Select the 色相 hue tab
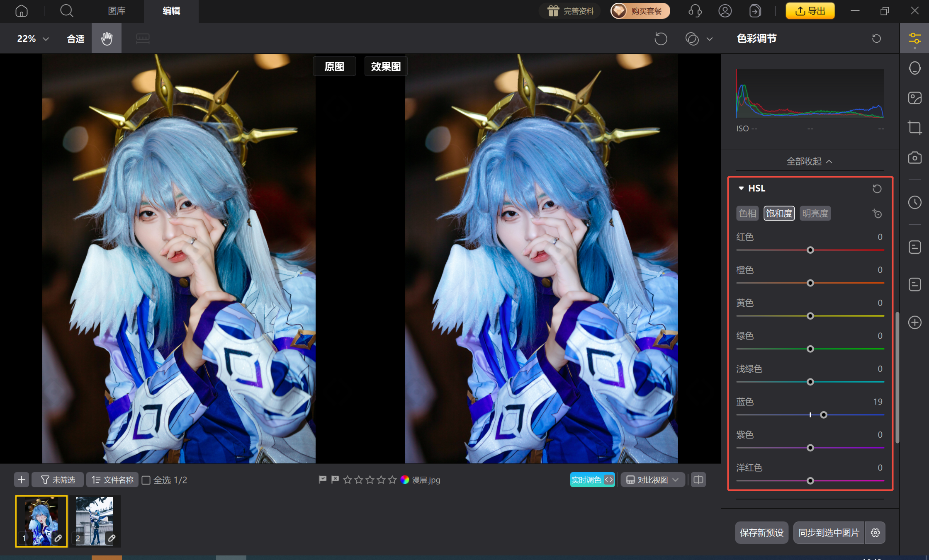 click(747, 213)
